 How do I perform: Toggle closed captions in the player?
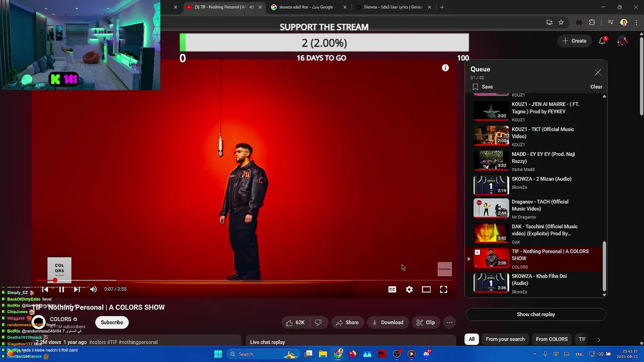click(x=392, y=289)
